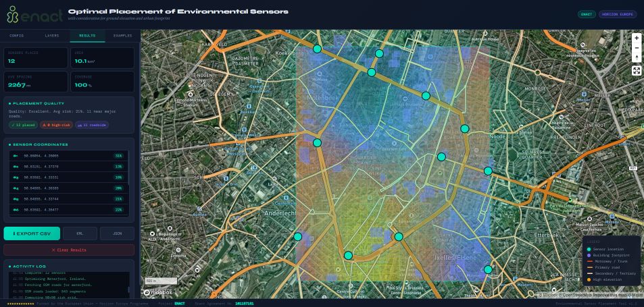This screenshot has width=644, height=307.
Task: Select sensor marker at bottom ring road curve
Action: pyautogui.click(x=348, y=255)
